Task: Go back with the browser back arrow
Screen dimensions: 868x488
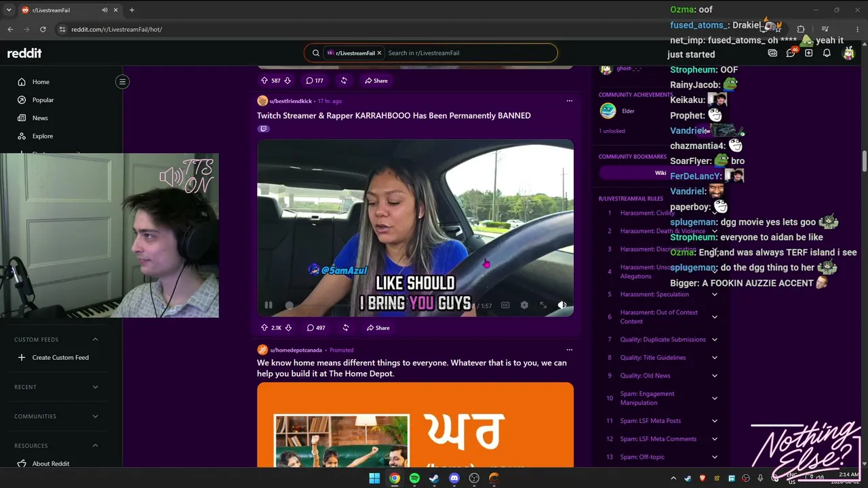Action: coord(10,29)
